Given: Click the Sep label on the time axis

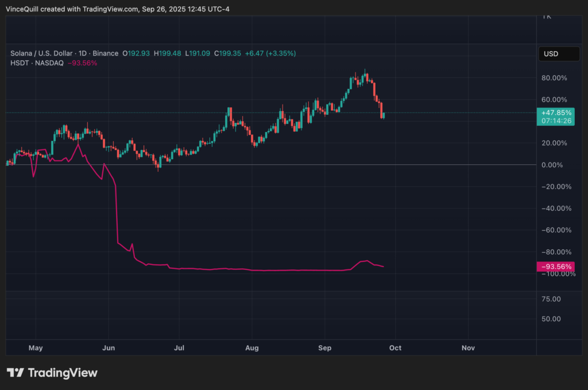Looking at the screenshot, I should point(324,347).
